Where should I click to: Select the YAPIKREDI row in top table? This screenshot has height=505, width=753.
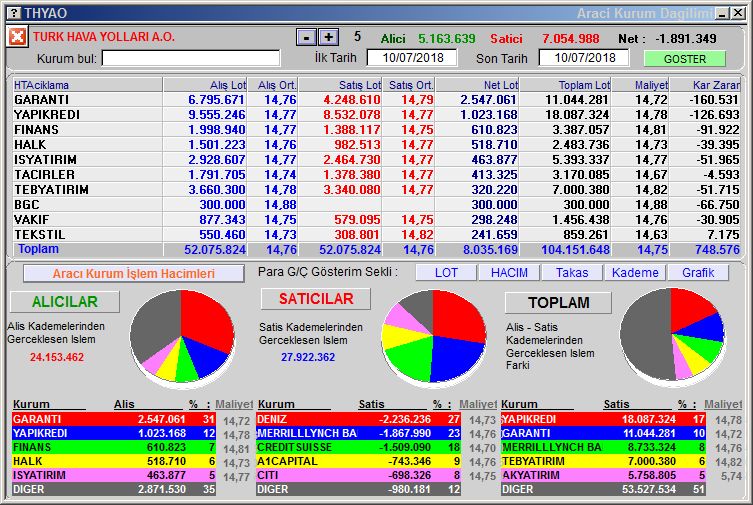376,115
